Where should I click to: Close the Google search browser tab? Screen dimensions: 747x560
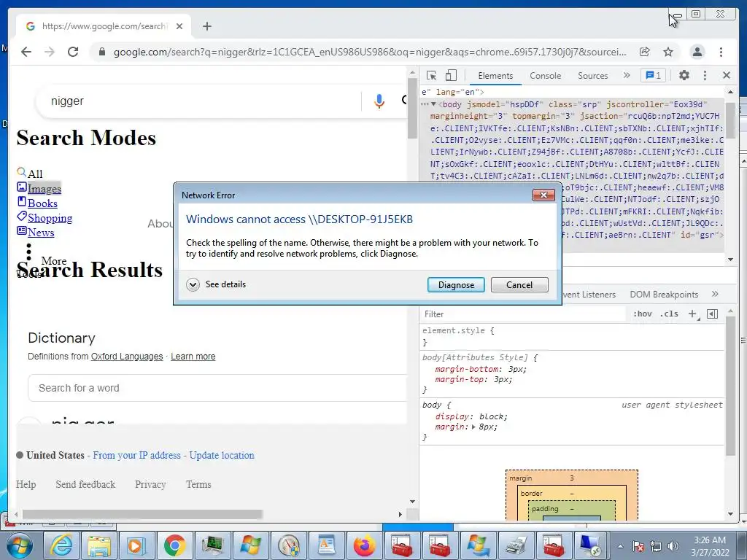pyautogui.click(x=179, y=26)
